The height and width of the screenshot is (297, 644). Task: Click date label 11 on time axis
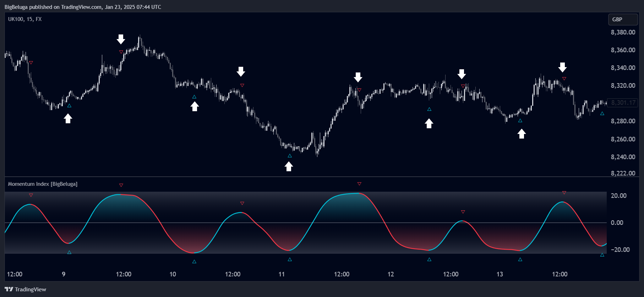click(x=282, y=274)
